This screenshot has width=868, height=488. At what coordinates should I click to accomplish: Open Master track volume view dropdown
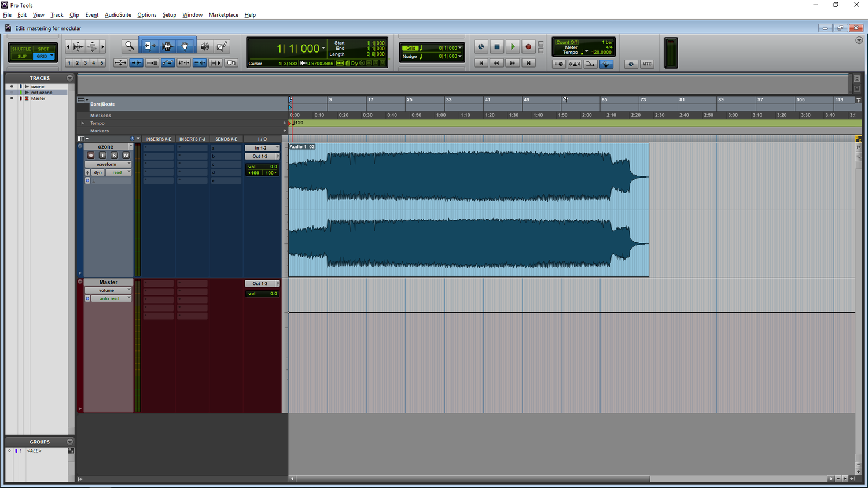[108, 290]
